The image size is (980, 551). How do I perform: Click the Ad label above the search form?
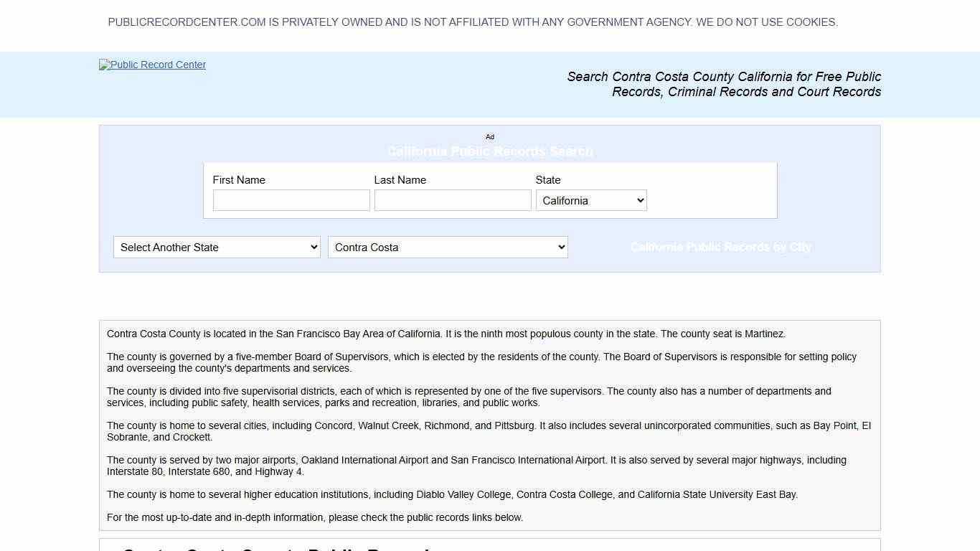tap(490, 136)
